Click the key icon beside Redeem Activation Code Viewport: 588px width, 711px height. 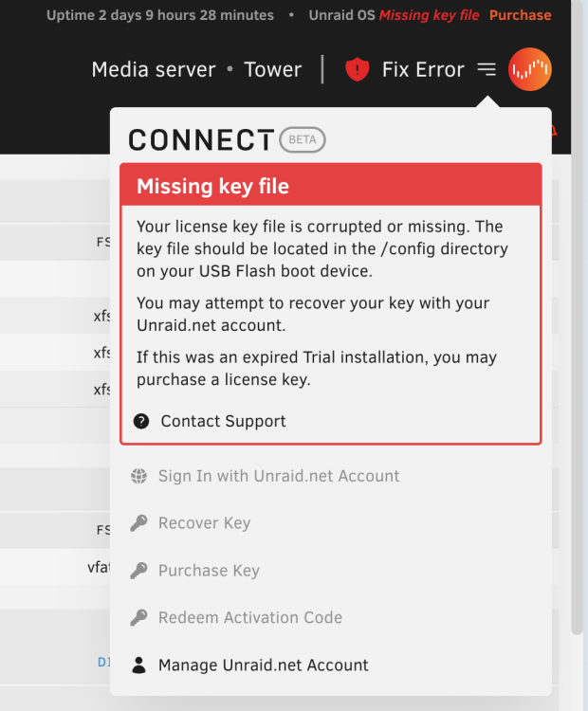pos(138,617)
